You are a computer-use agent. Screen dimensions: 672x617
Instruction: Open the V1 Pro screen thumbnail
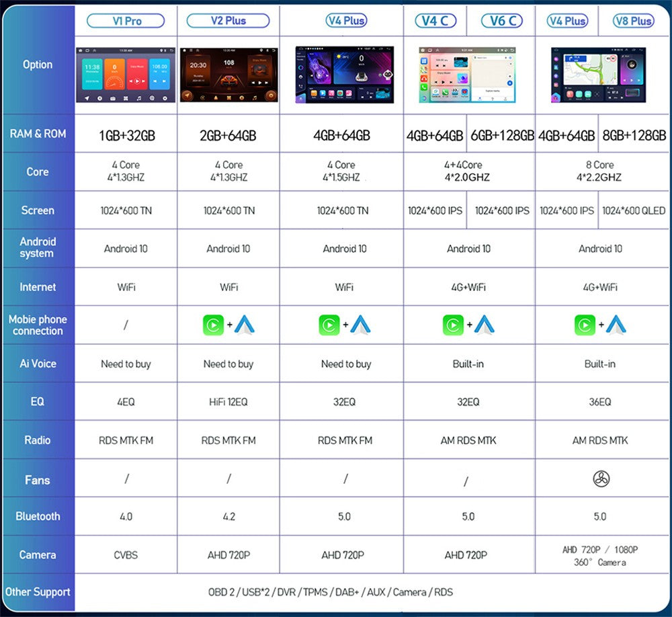point(126,75)
